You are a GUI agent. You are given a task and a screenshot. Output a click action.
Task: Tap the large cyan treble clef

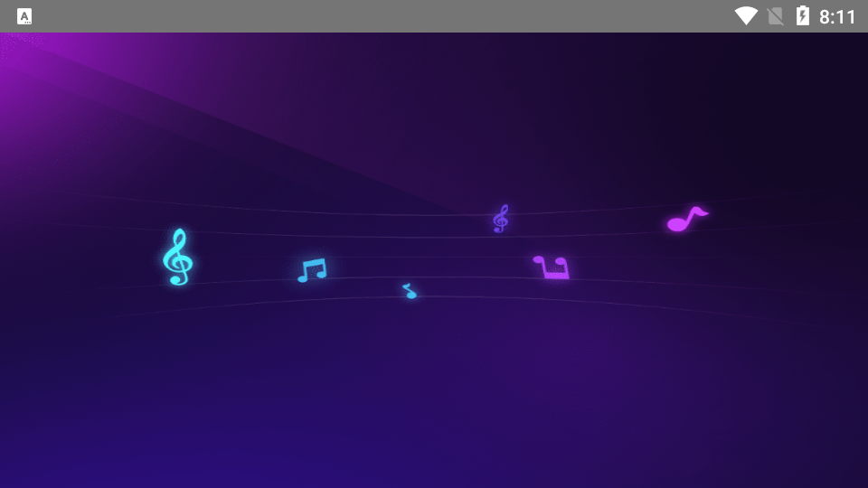(177, 257)
